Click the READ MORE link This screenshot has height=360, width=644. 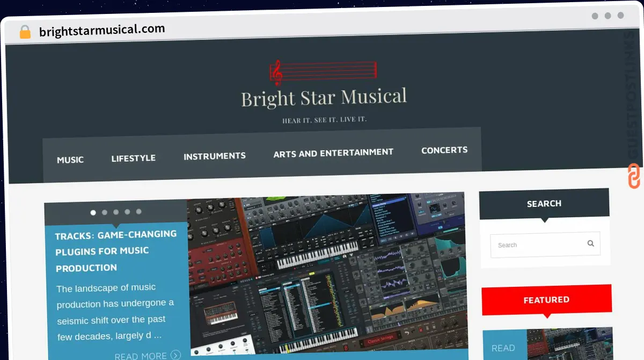pyautogui.click(x=141, y=355)
